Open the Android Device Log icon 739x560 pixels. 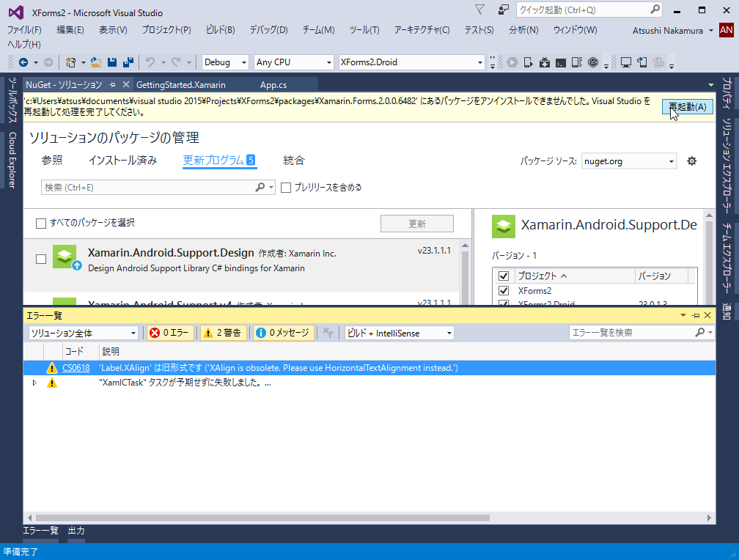click(577, 62)
